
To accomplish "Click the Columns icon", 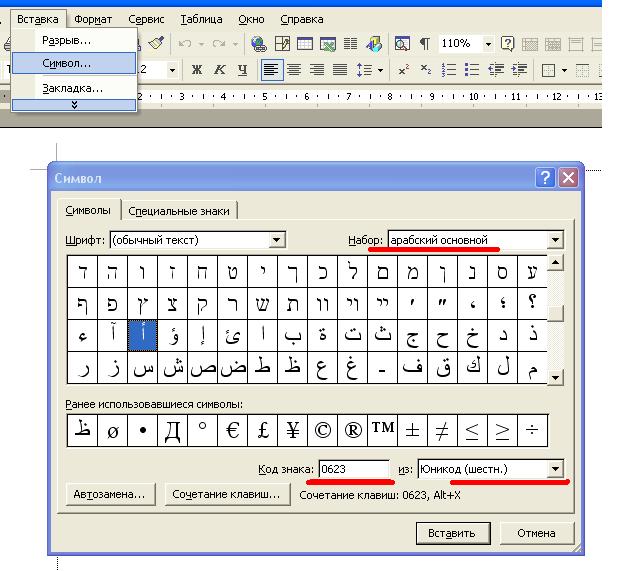I will [x=350, y=44].
